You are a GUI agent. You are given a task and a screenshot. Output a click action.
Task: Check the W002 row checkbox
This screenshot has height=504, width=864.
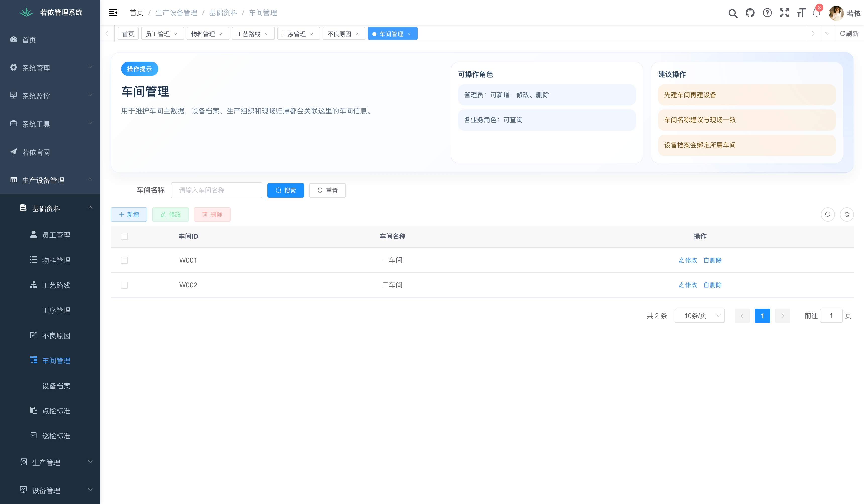124,285
